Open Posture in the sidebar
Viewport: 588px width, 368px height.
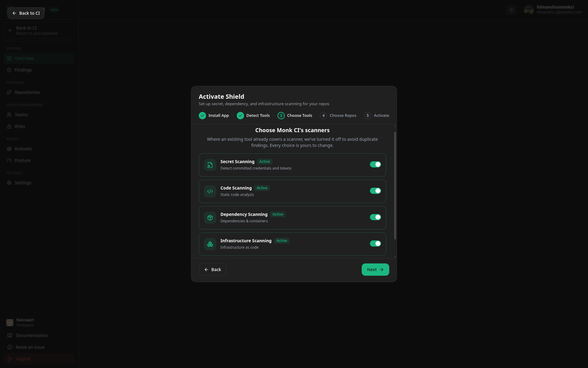[39, 160]
